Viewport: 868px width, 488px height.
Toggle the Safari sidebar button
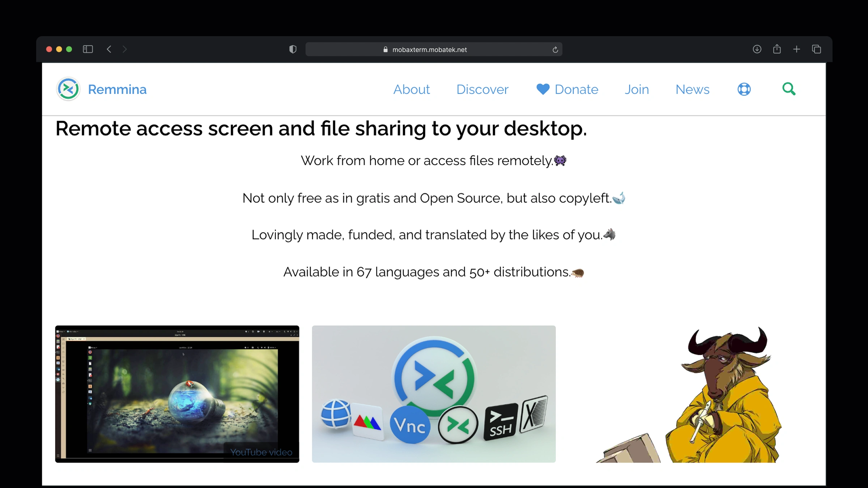[x=88, y=49]
